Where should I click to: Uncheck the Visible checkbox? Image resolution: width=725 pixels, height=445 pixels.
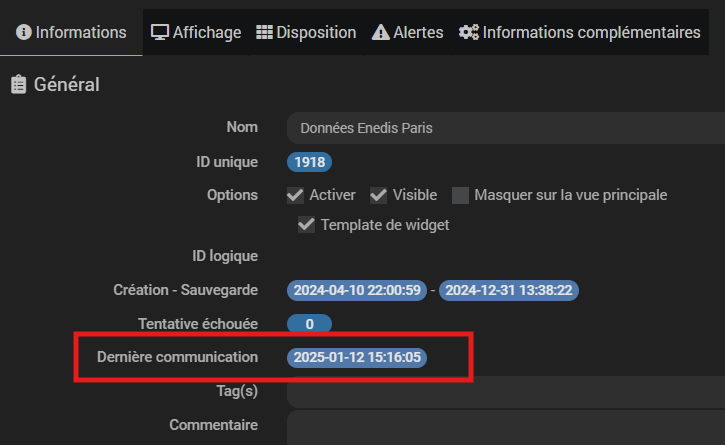[379, 195]
